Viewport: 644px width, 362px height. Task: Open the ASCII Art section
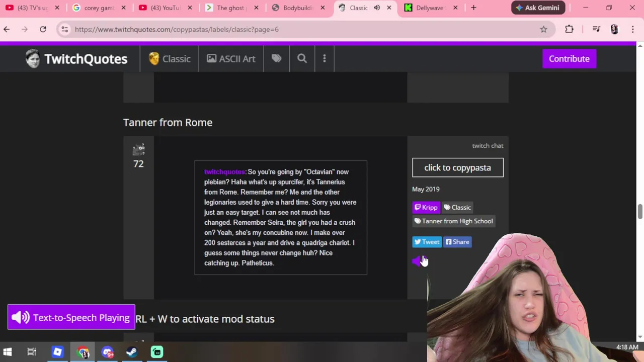[x=231, y=59]
